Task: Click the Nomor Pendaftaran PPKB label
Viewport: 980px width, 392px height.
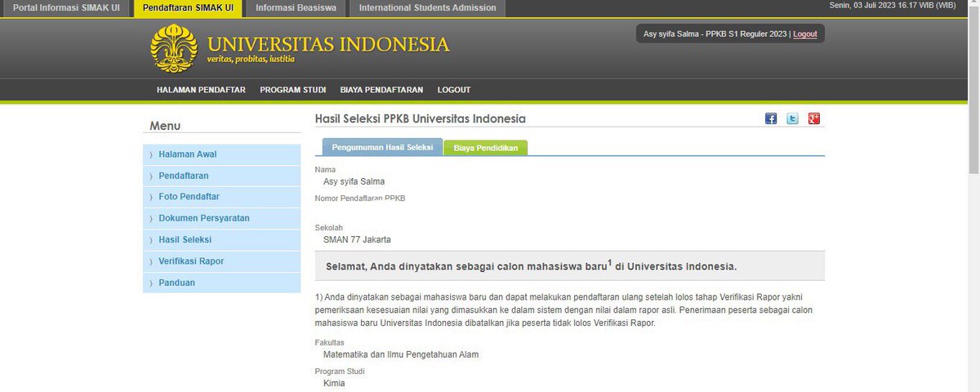Action: 360,198
